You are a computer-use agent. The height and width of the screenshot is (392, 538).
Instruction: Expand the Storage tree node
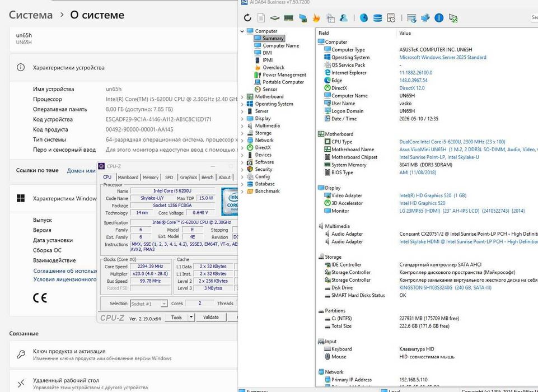click(x=242, y=133)
